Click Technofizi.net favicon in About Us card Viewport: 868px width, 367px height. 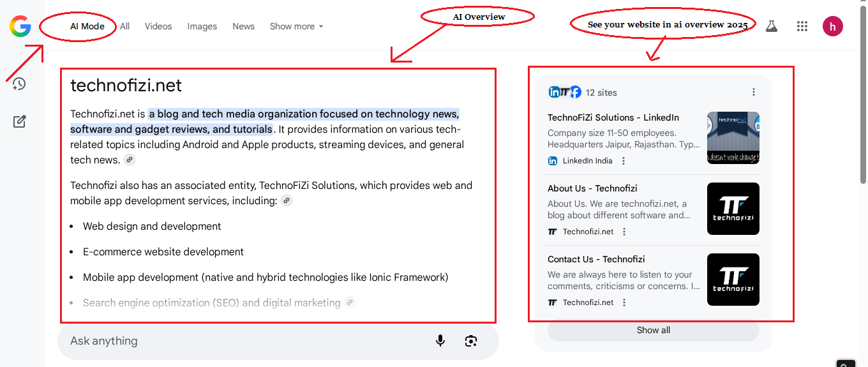coord(553,232)
